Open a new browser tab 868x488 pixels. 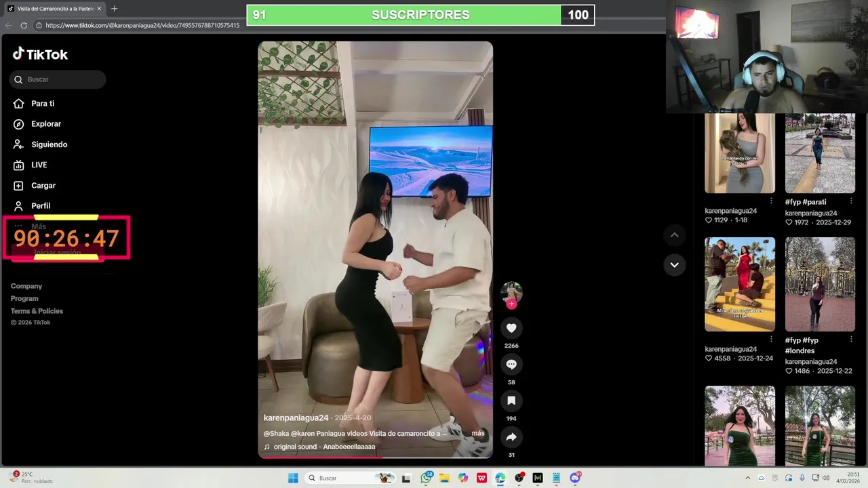[x=114, y=9]
